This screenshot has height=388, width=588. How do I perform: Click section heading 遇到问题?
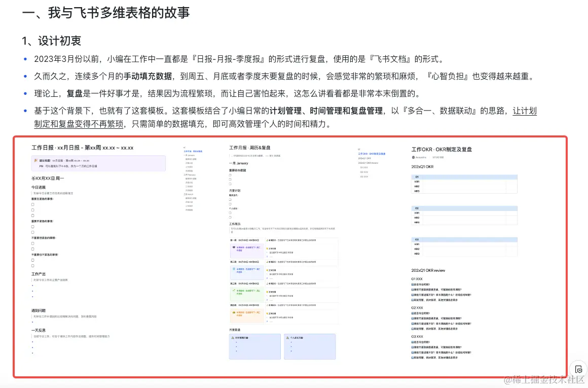pyautogui.click(x=38, y=311)
